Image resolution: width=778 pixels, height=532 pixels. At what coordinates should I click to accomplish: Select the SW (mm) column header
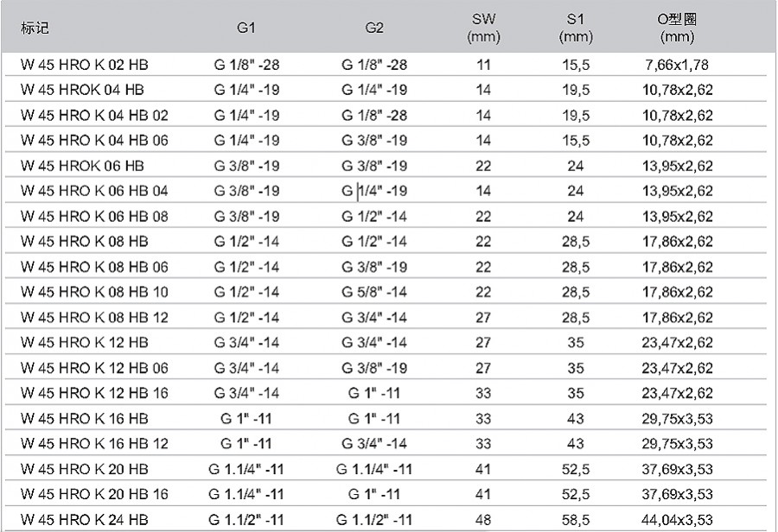coord(483,28)
